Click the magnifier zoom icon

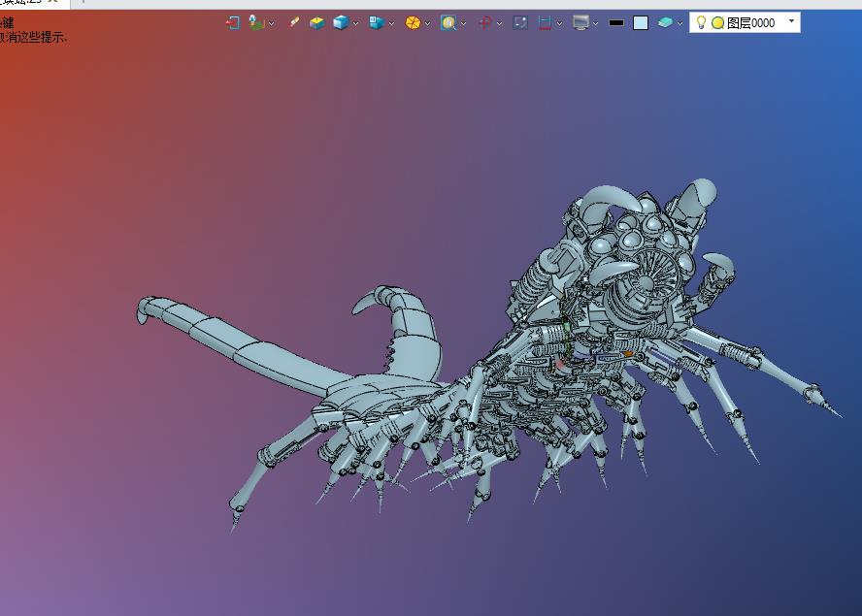click(448, 22)
